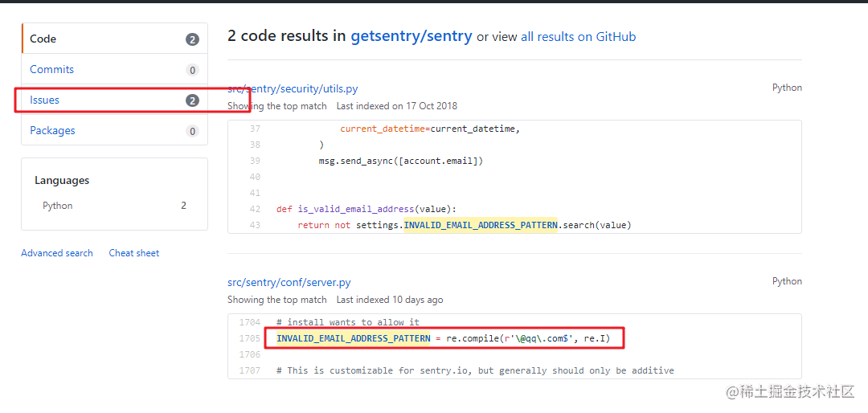
Task: Switch to the Issues results tab
Action: click(x=115, y=100)
